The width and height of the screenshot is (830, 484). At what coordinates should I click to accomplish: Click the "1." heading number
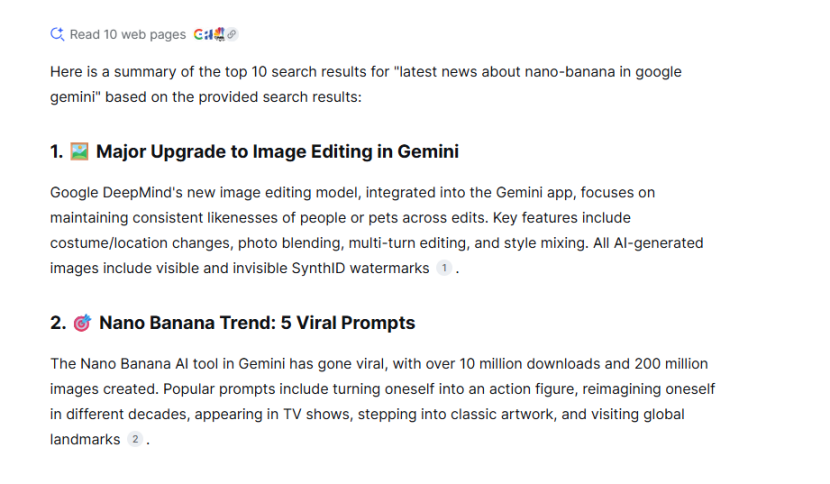coord(57,152)
